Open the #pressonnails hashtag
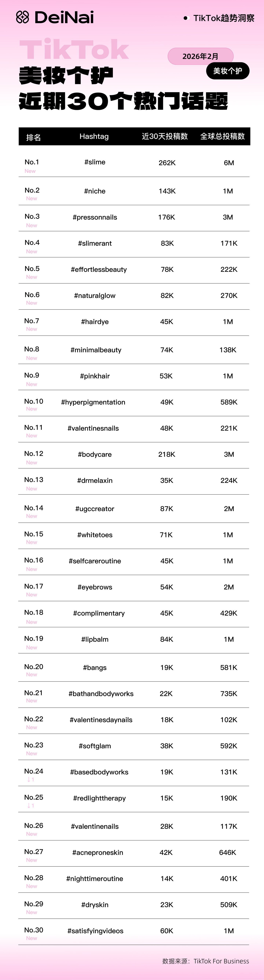This screenshot has width=264, height=980. click(x=95, y=217)
